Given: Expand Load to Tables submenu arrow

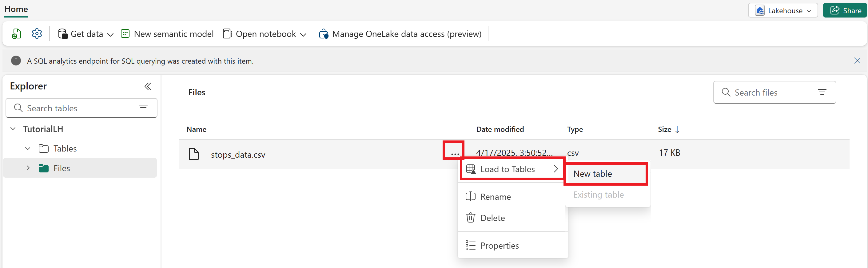Looking at the screenshot, I should pyautogui.click(x=555, y=169).
